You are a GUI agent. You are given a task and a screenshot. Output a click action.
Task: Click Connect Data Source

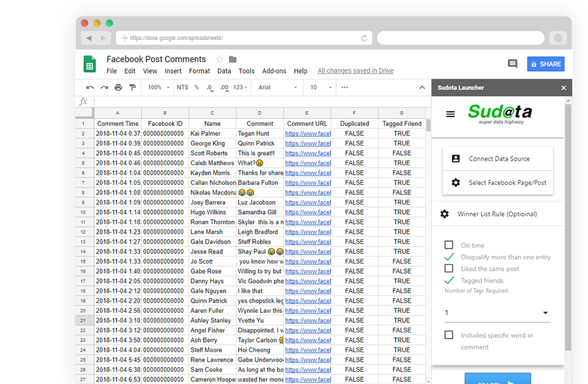tap(498, 158)
